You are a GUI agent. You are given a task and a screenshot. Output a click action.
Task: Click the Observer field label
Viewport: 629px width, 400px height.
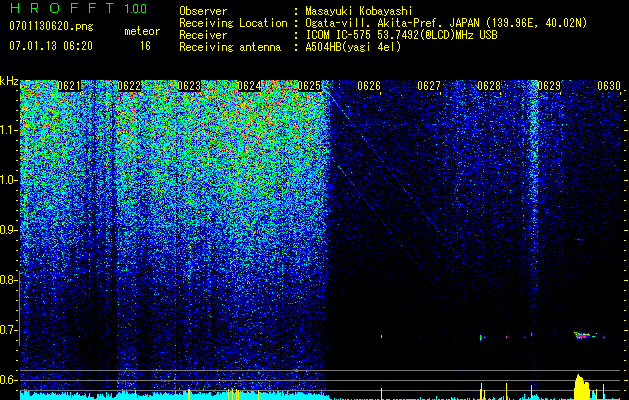click(203, 11)
